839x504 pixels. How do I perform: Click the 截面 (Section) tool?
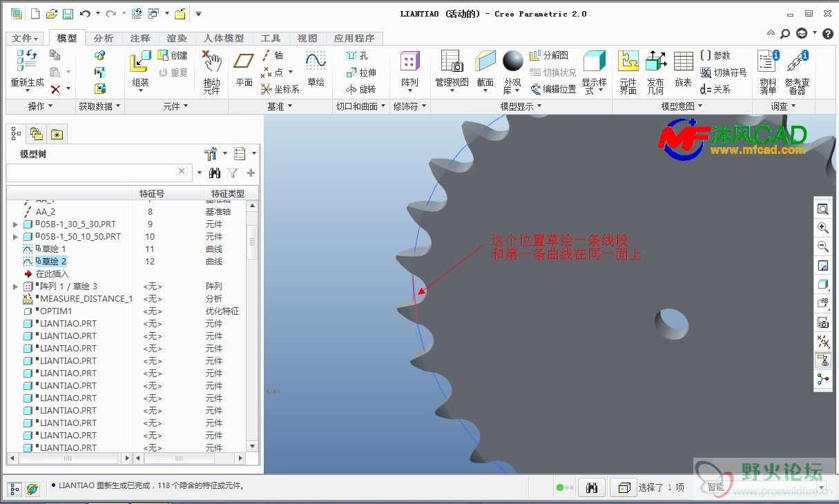pos(485,69)
